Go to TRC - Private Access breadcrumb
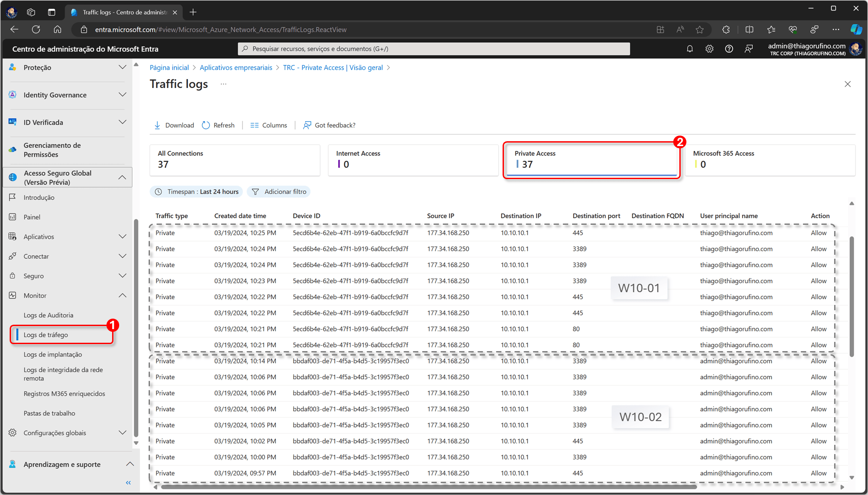Viewport: 868px width, 495px height. [333, 67]
